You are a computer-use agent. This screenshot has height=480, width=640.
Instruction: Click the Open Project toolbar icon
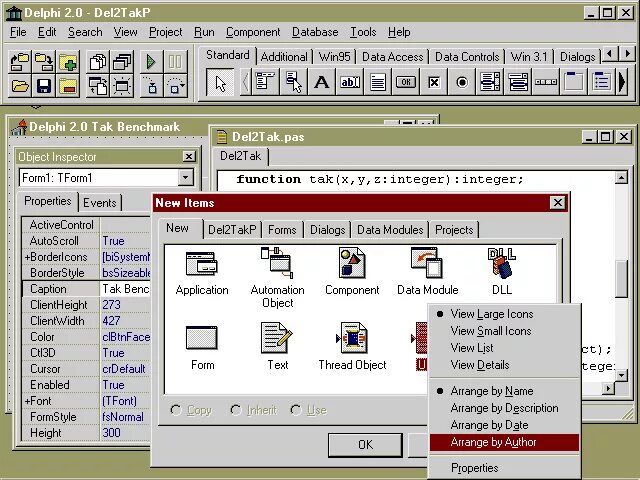20,62
